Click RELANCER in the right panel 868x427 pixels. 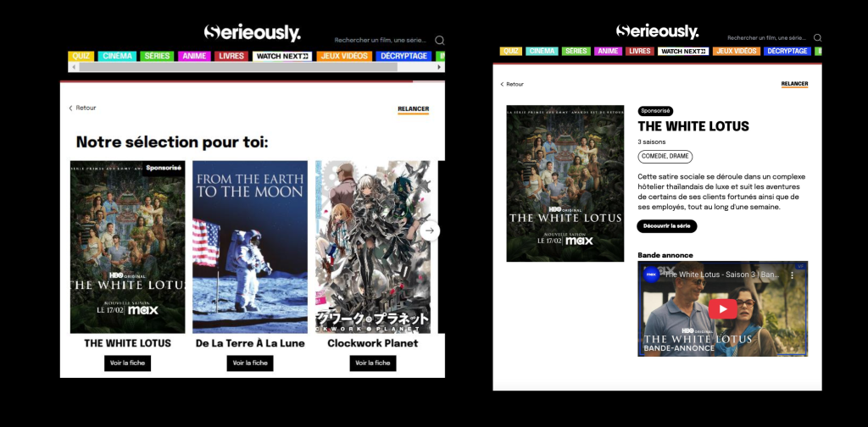[794, 84]
